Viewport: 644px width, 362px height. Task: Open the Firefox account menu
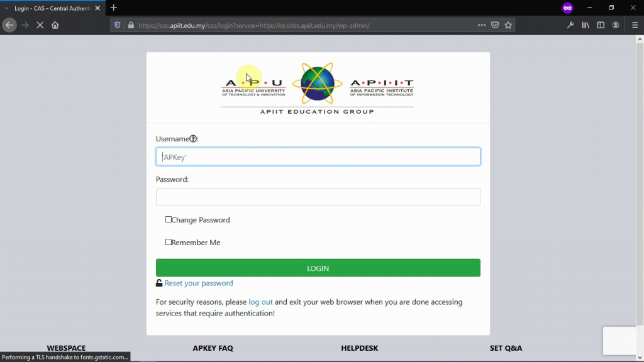coord(616,25)
